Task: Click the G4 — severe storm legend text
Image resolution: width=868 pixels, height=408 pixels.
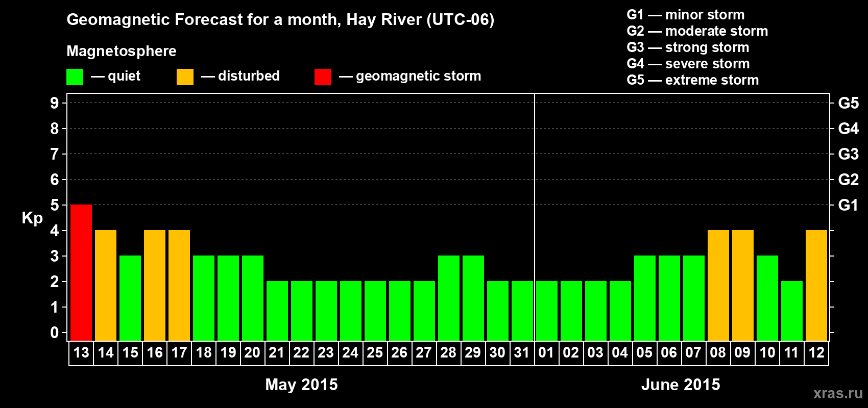Action: [x=688, y=64]
